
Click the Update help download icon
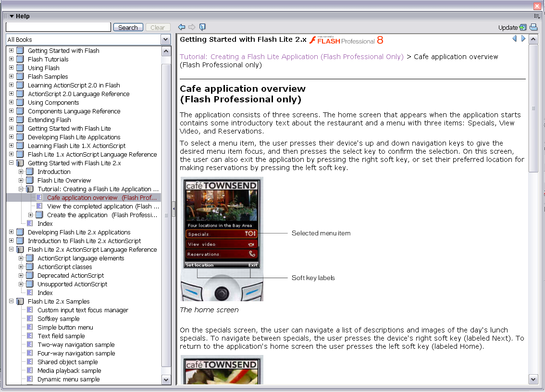(x=523, y=27)
